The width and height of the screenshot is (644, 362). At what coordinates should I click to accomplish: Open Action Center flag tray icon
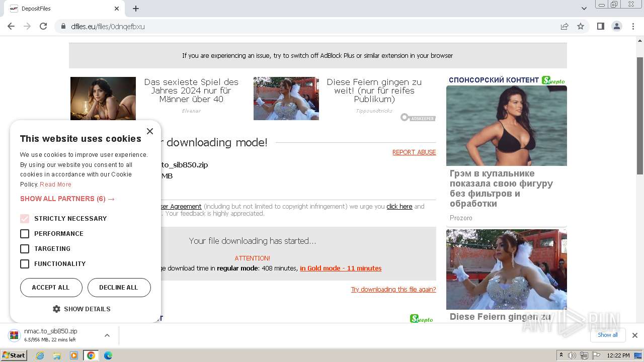[596, 355]
